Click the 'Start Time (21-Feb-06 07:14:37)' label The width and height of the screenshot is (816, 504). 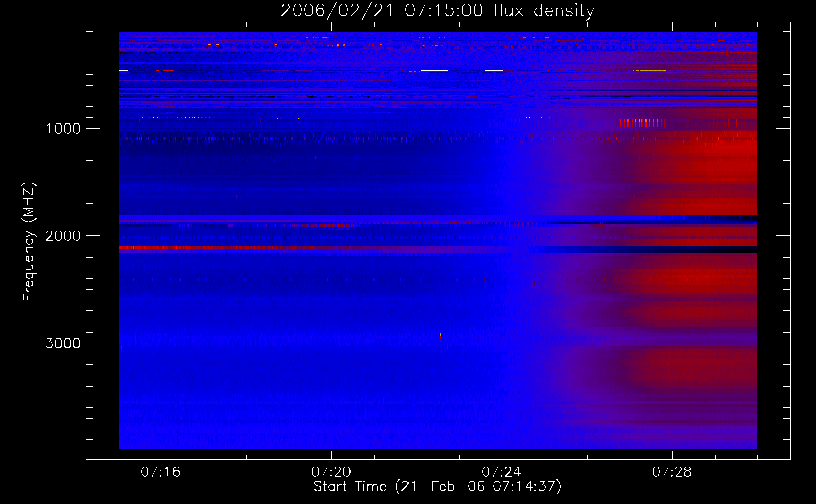[x=437, y=487]
